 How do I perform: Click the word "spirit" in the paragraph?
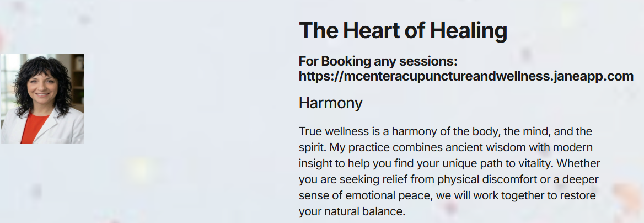313,148
